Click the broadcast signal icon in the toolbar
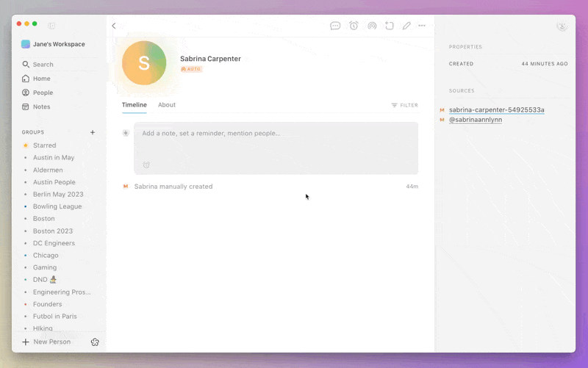The image size is (588, 368). pyautogui.click(x=372, y=26)
